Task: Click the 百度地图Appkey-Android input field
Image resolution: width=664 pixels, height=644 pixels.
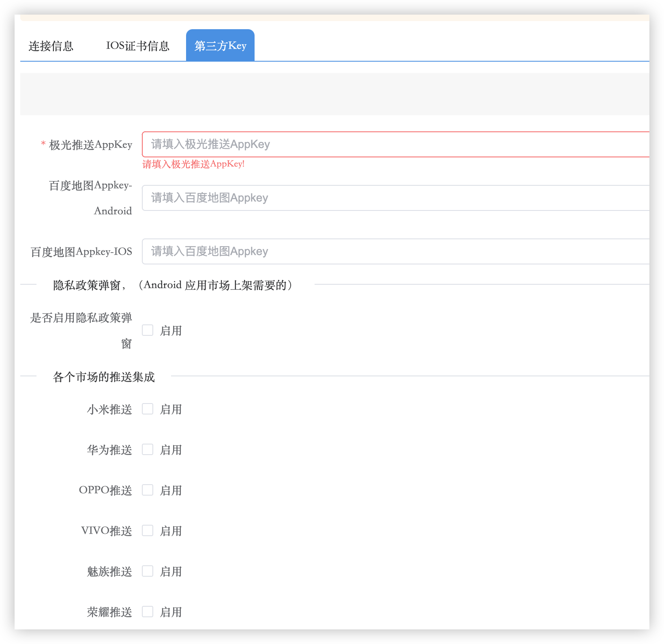Action: [x=395, y=198]
